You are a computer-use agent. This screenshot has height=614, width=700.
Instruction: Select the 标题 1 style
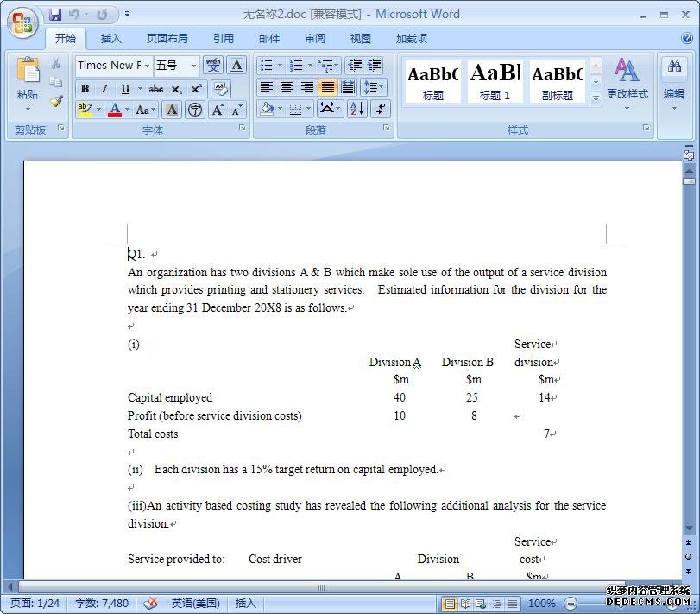click(x=495, y=81)
